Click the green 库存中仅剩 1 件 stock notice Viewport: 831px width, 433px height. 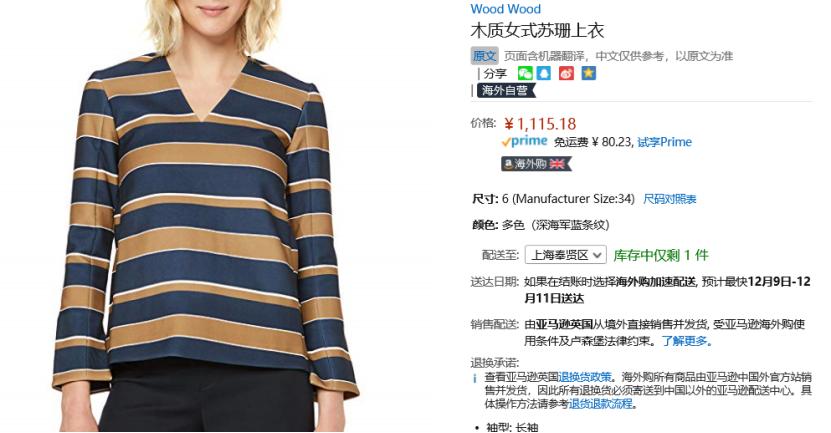click(661, 255)
